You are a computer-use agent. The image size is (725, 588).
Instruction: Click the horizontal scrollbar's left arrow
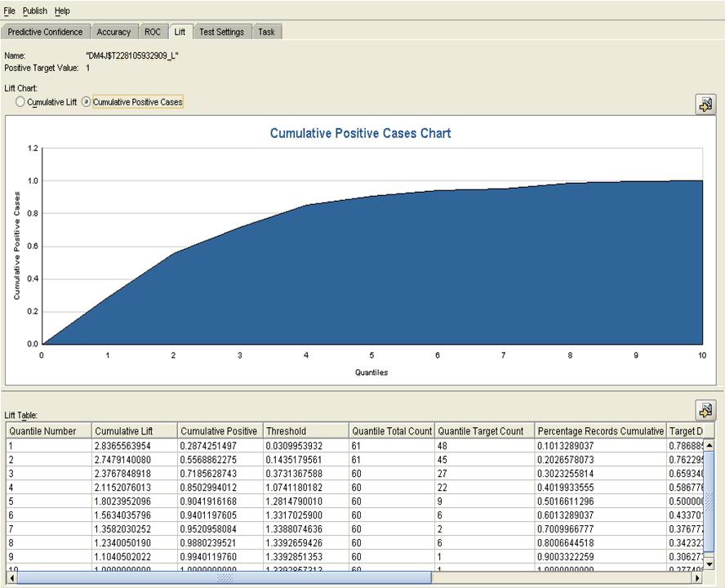click(x=11, y=577)
